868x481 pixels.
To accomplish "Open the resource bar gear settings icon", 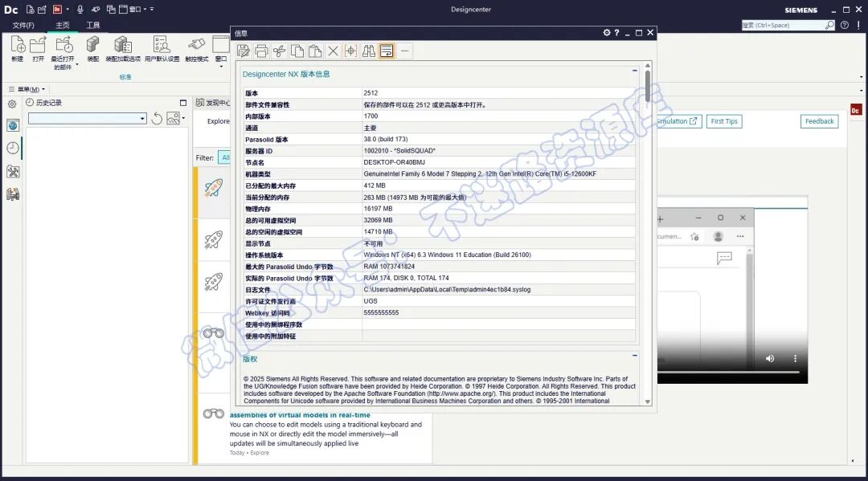I will coord(12,104).
